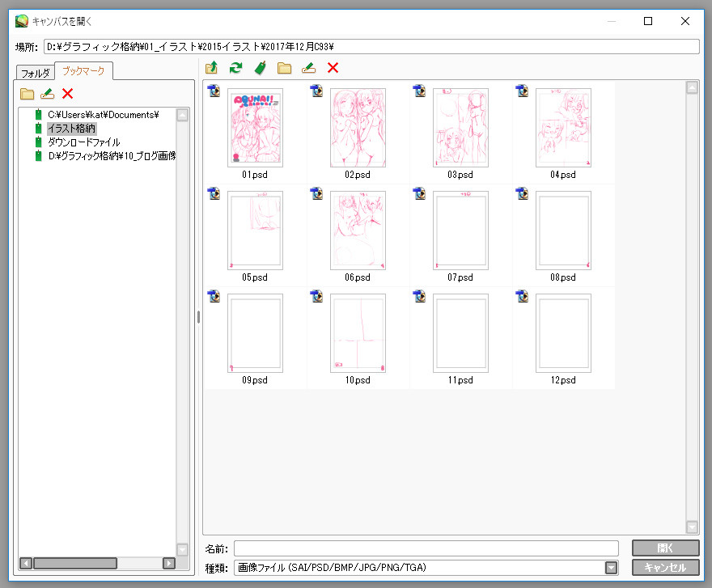Click file type icon of 04.psd
The image size is (712, 588).
(x=522, y=91)
